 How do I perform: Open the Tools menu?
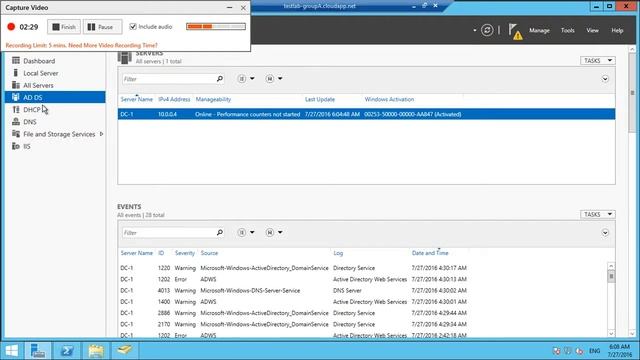(x=567, y=30)
